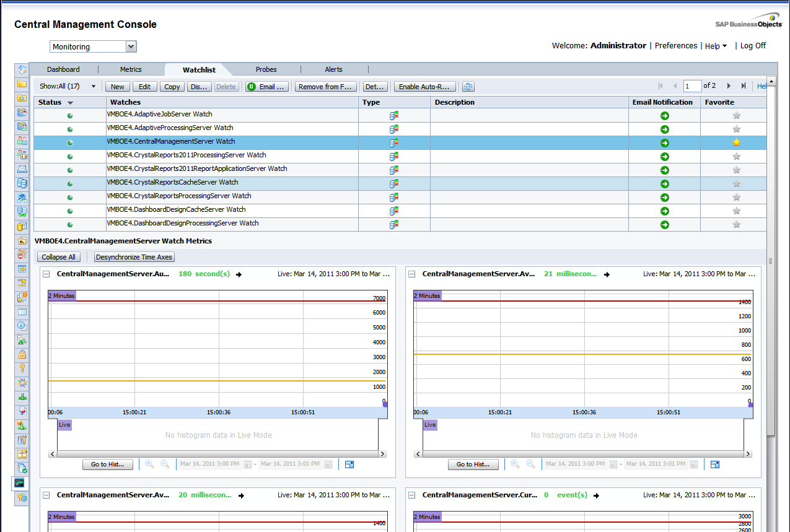Click type icon for CentralManagementServer Watch
The height and width of the screenshot is (532, 790).
click(x=393, y=142)
